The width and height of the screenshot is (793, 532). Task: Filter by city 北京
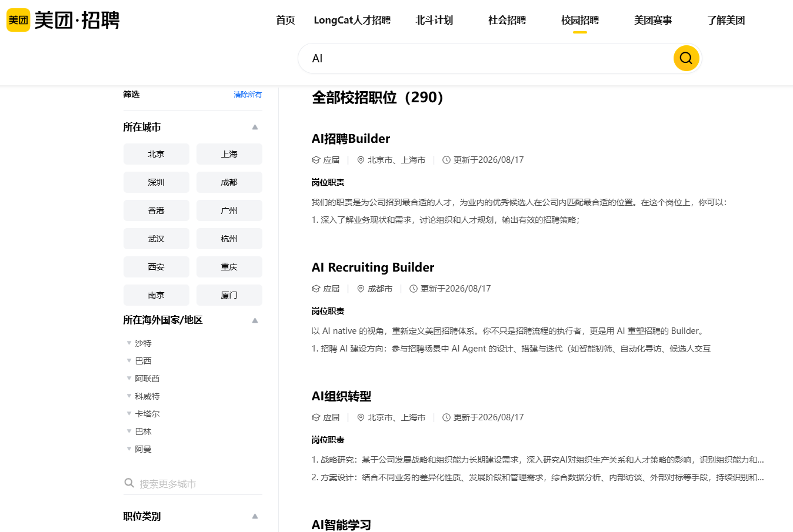tap(156, 154)
